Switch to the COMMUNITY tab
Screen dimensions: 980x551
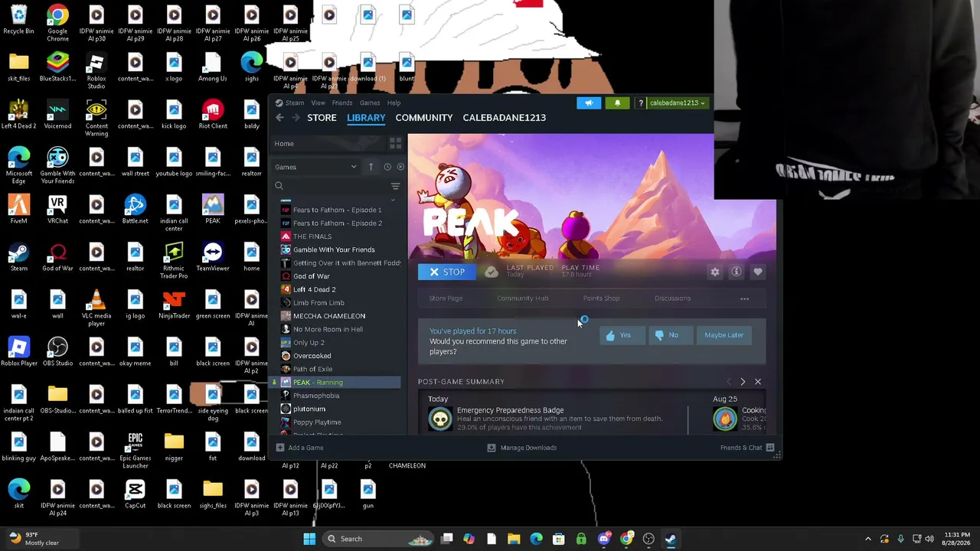424,118
